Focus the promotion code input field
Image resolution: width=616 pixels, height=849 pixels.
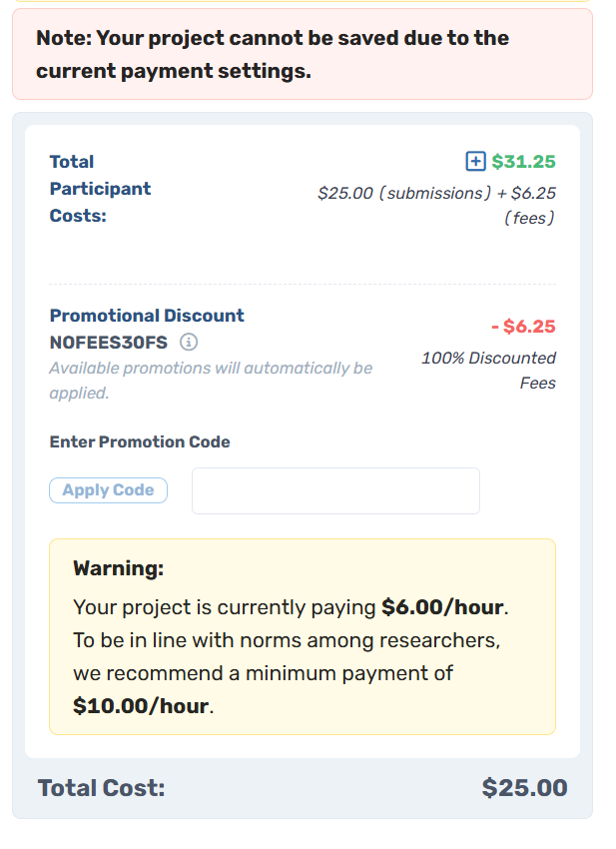(335, 490)
